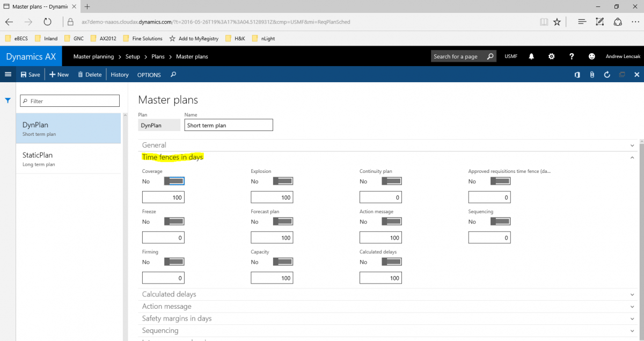
Task: Expand the Safety margins in days section
Action: pos(387,318)
